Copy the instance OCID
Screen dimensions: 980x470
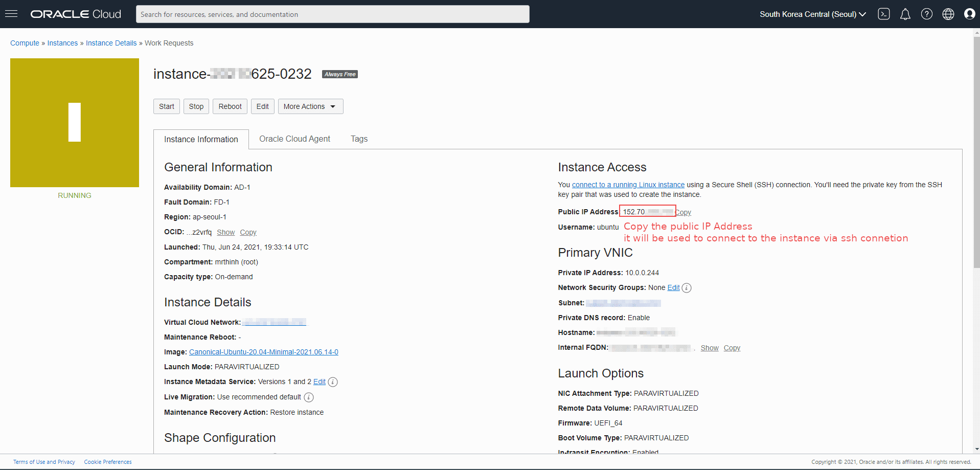(x=248, y=232)
